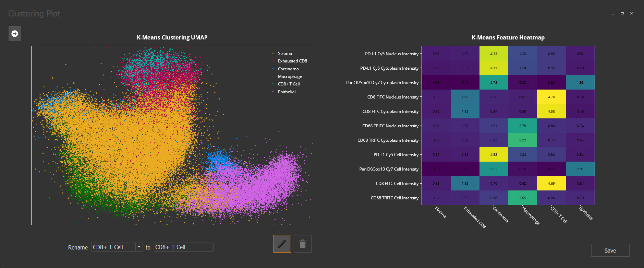Click the pencil rename icon
644x268 pixels.
(x=282, y=244)
